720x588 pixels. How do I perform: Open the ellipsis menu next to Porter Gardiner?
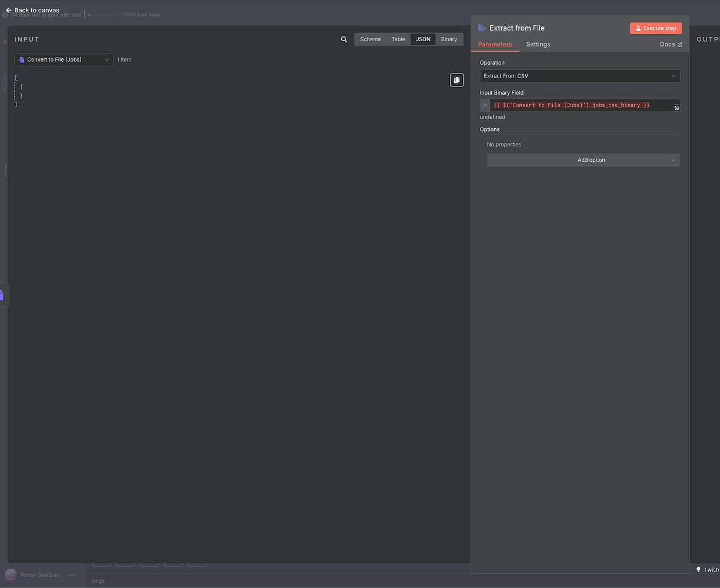[x=71, y=575]
